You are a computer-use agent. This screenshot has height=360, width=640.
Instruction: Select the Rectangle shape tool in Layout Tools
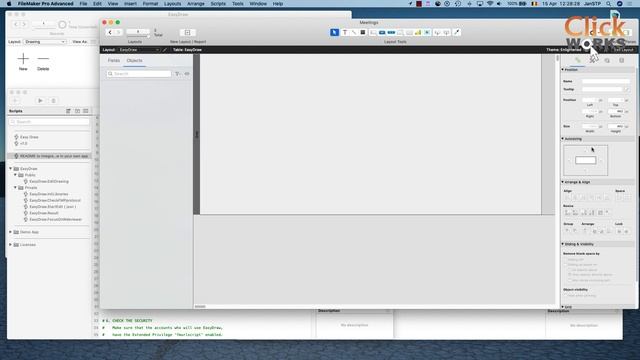pos(362,32)
